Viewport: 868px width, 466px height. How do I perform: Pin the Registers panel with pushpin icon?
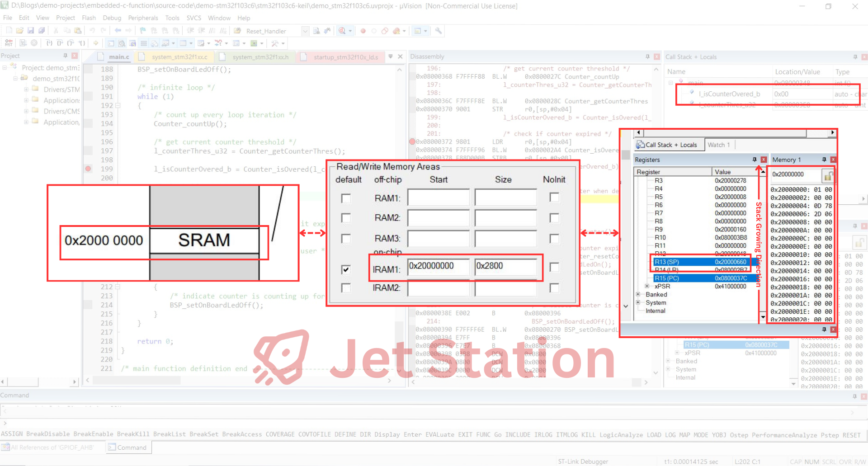click(754, 160)
